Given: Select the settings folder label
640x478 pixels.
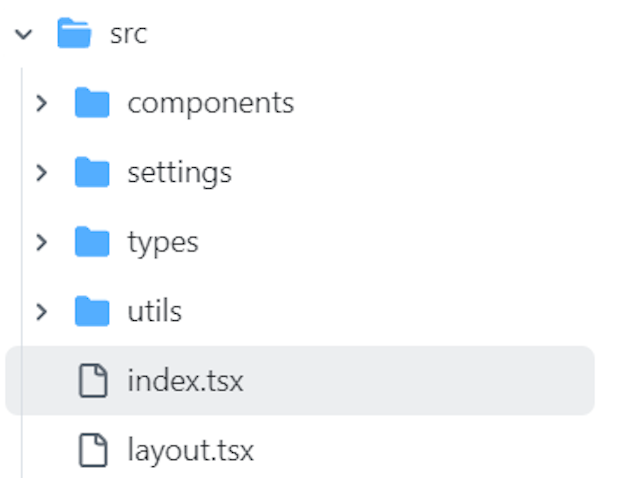Looking at the screenshot, I should [x=179, y=172].
